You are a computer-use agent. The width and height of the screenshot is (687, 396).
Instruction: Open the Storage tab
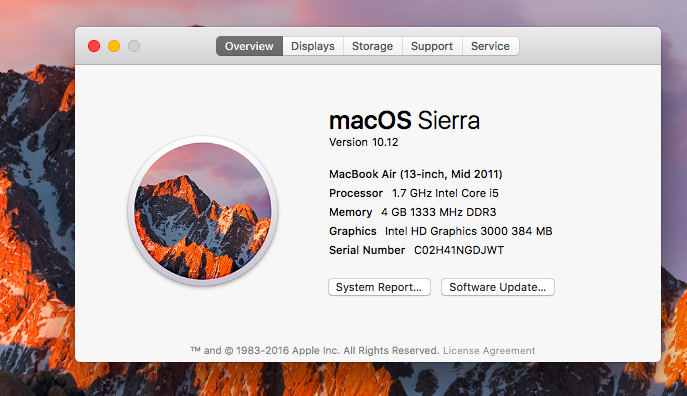[372, 46]
